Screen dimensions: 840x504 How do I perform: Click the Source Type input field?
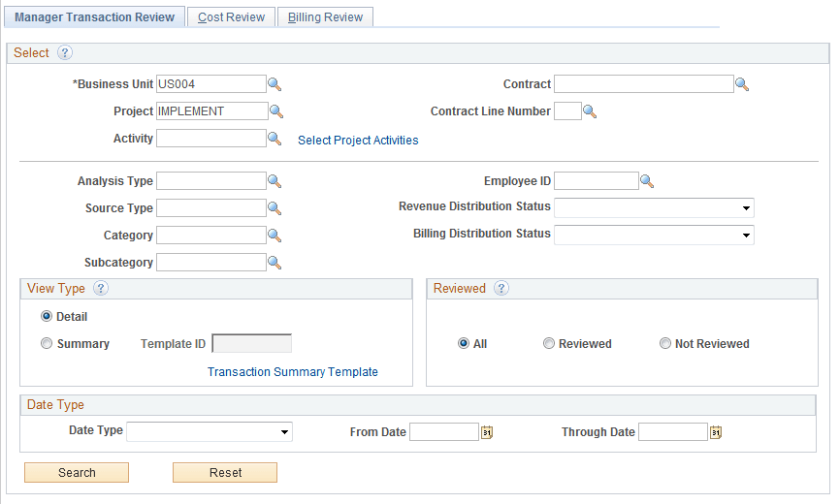tap(211, 208)
